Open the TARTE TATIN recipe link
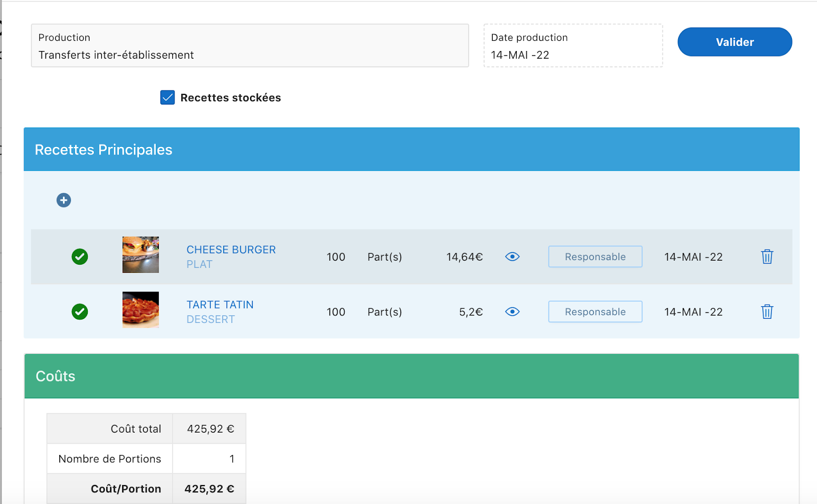The width and height of the screenshot is (817, 504). (220, 305)
